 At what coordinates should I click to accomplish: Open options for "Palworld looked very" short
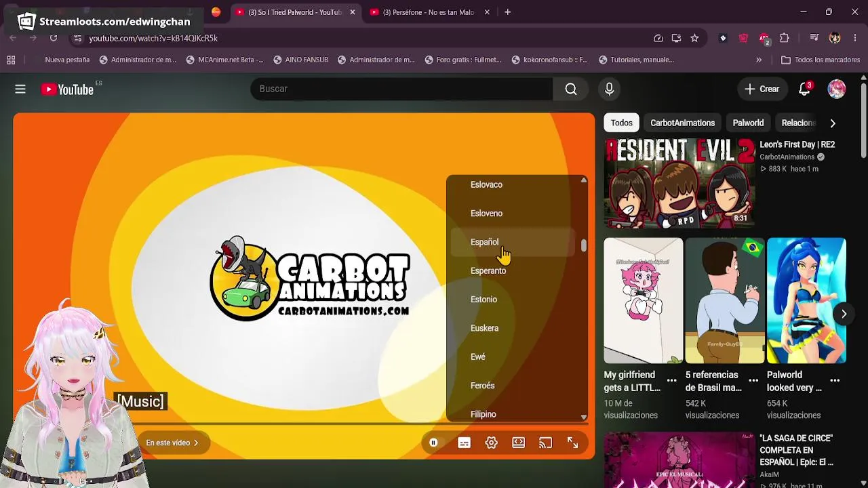click(835, 381)
